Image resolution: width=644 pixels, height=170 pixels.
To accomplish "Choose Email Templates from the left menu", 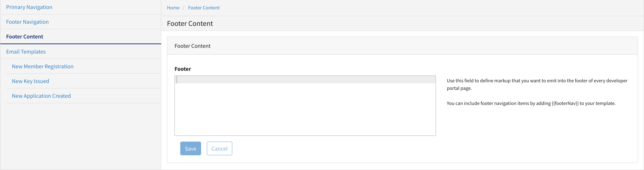I will [x=26, y=52].
